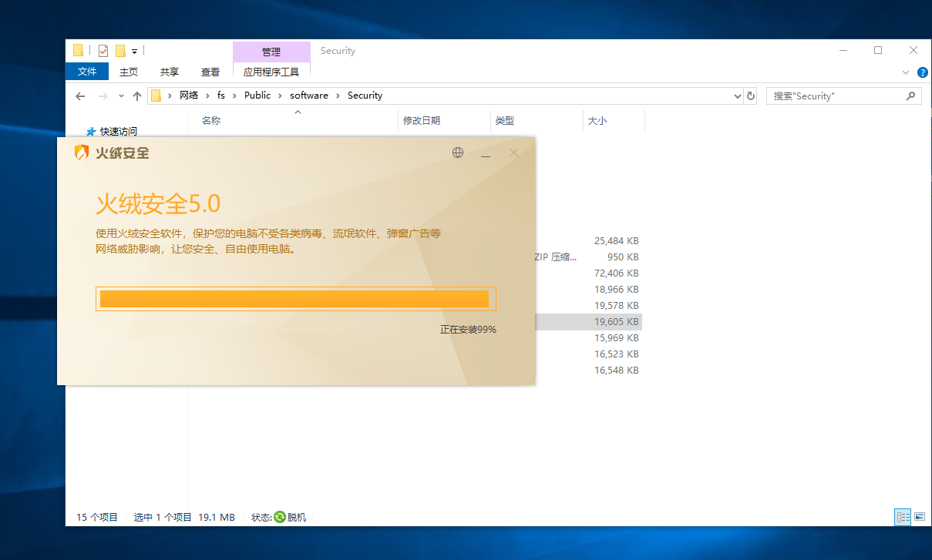Click the blue help question mark icon
This screenshot has width=932, height=560.
tap(922, 72)
